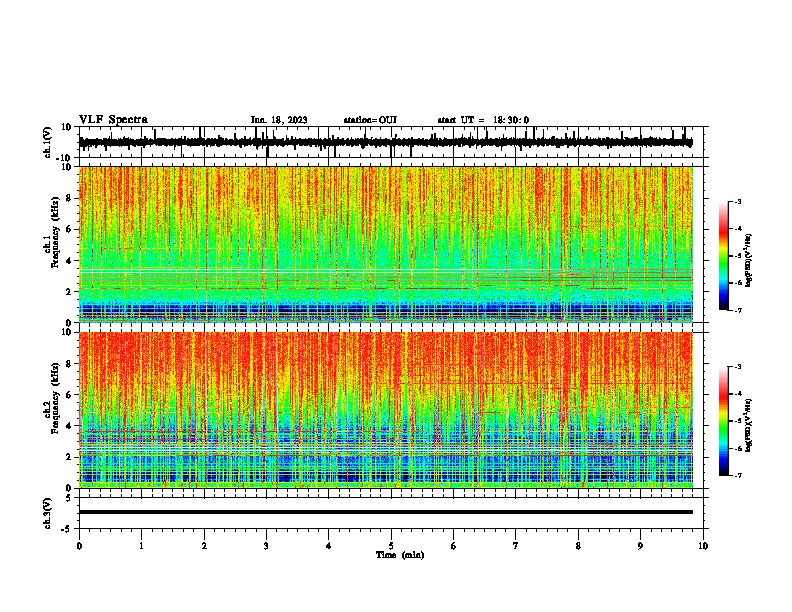Click the "0" tick on the Time axis

point(79,546)
